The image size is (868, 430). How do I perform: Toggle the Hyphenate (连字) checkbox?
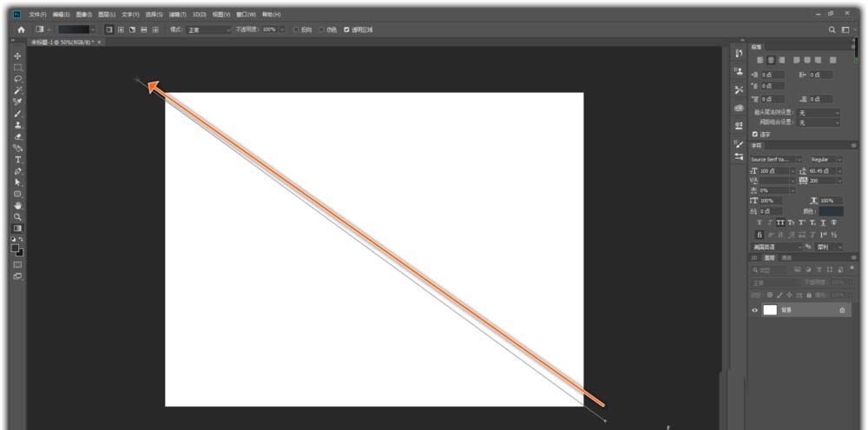pyautogui.click(x=754, y=134)
